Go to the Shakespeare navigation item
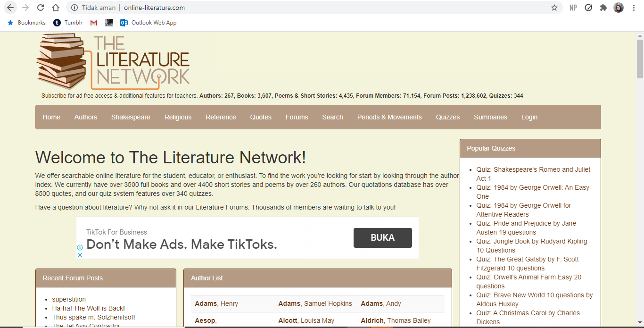This screenshot has width=644, height=328. coord(131,117)
